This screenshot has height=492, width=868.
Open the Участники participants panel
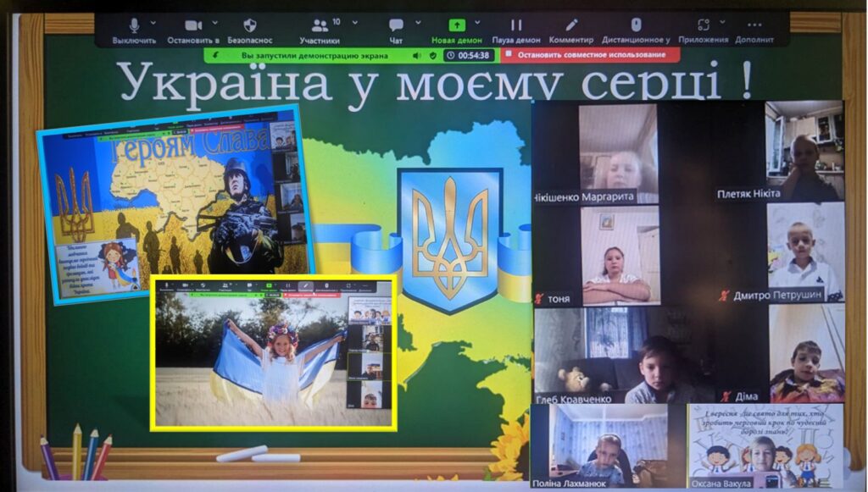pos(320,30)
